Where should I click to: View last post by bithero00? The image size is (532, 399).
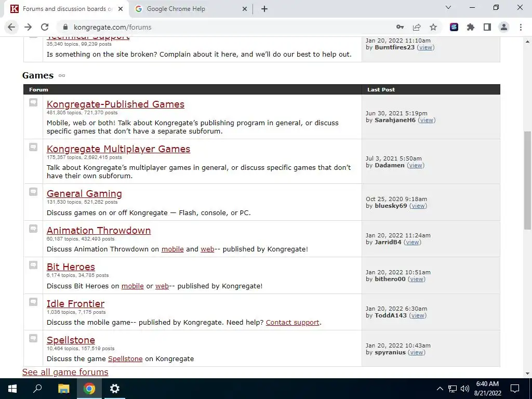pos(416,279)
